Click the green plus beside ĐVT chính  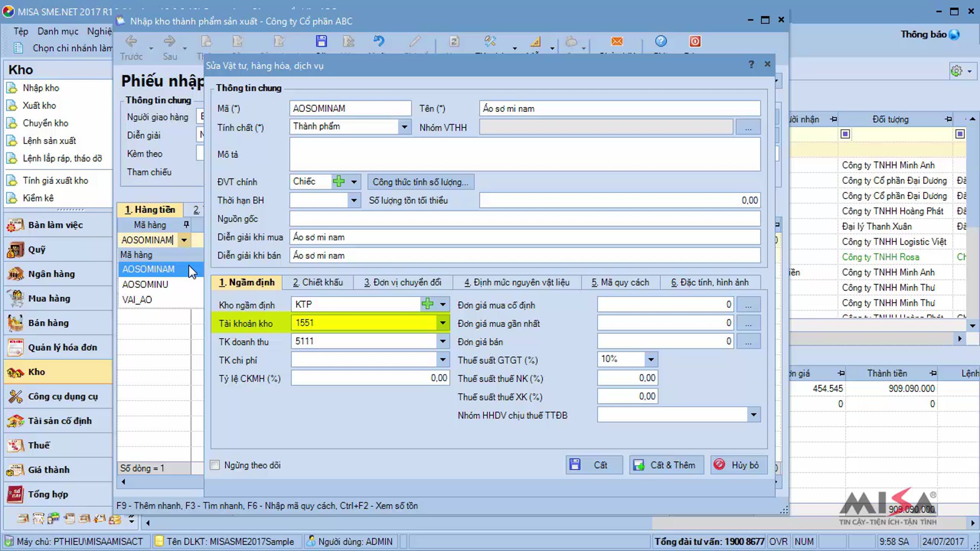(x=339, y=181)
